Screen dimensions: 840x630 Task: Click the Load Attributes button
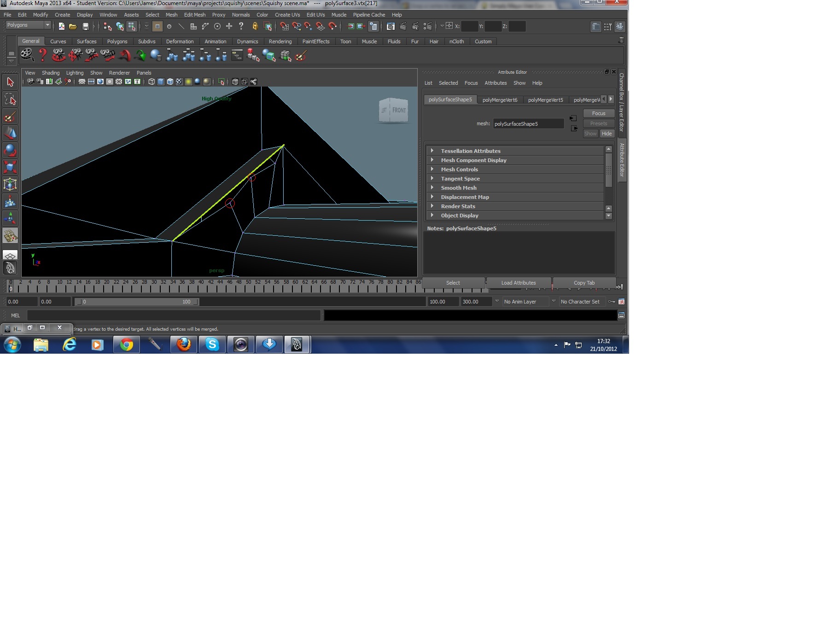tap(519, 283)
